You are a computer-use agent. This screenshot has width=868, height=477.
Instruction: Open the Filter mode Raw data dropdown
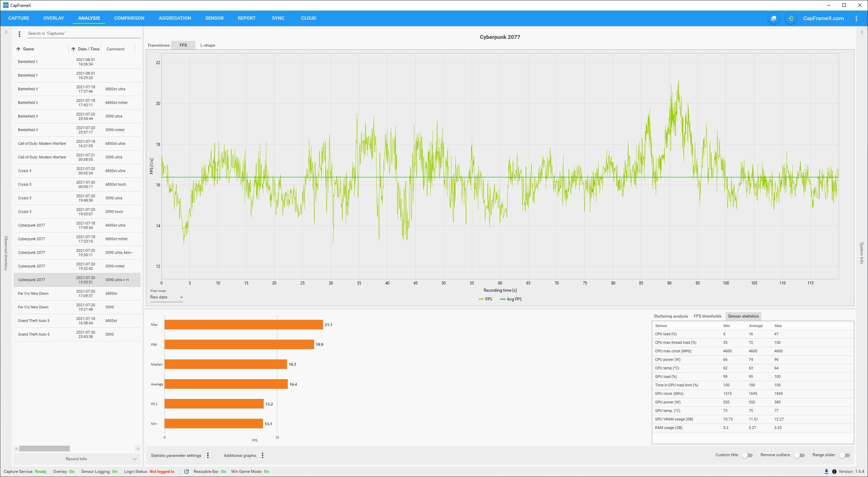coord(167,297)
